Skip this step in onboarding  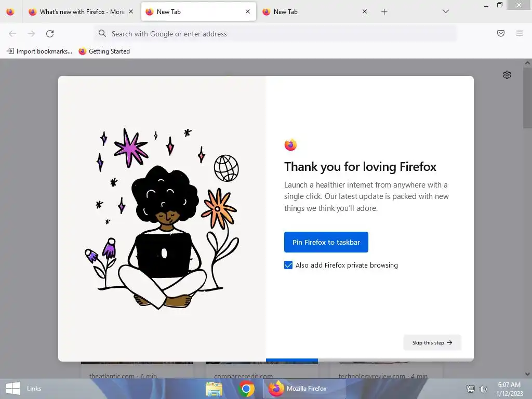pyautogui.click(x=432, y=343)
